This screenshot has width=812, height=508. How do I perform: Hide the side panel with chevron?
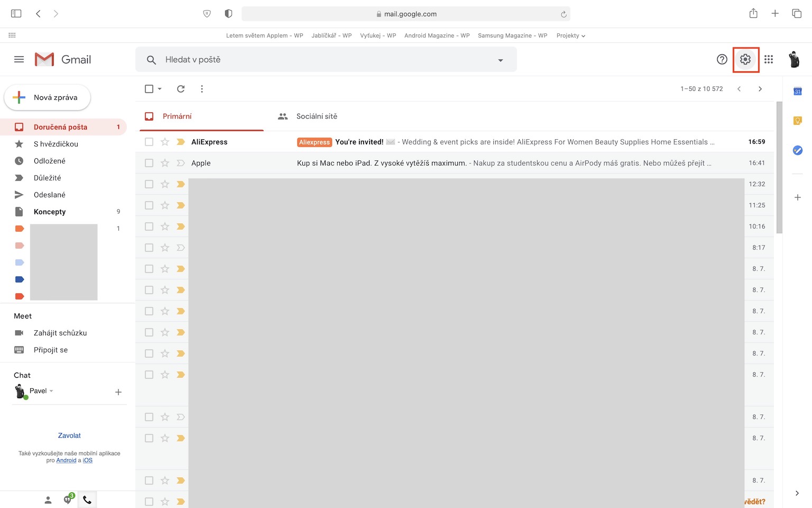click(797, 493)
